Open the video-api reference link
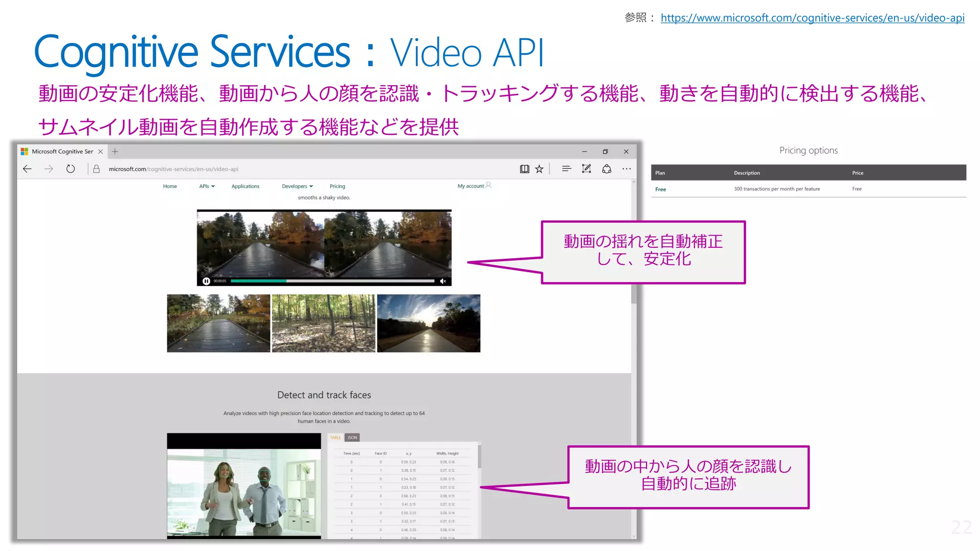Viewport: 980px width, 551px height. click(813, 18)
